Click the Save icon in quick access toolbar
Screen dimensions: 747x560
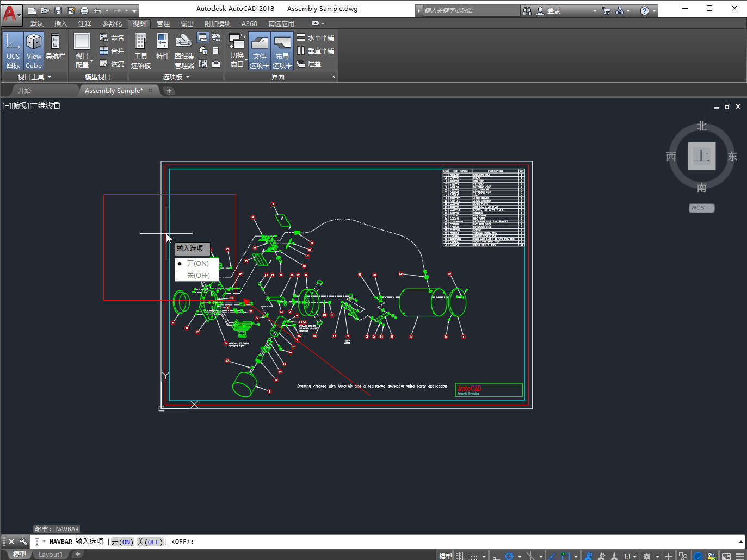[58, 10]
